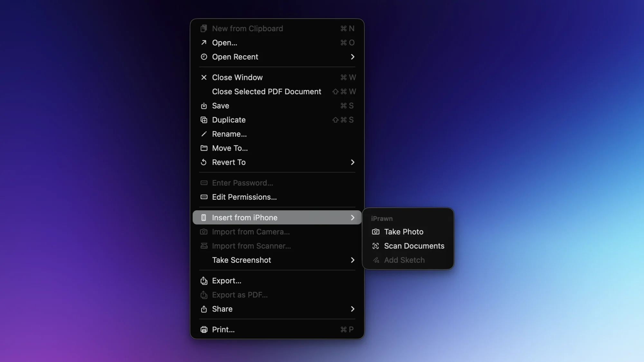Screen dimensions: 644x362
Task: Click the clock icon beside Open Recent
Action: click(204, 57)
